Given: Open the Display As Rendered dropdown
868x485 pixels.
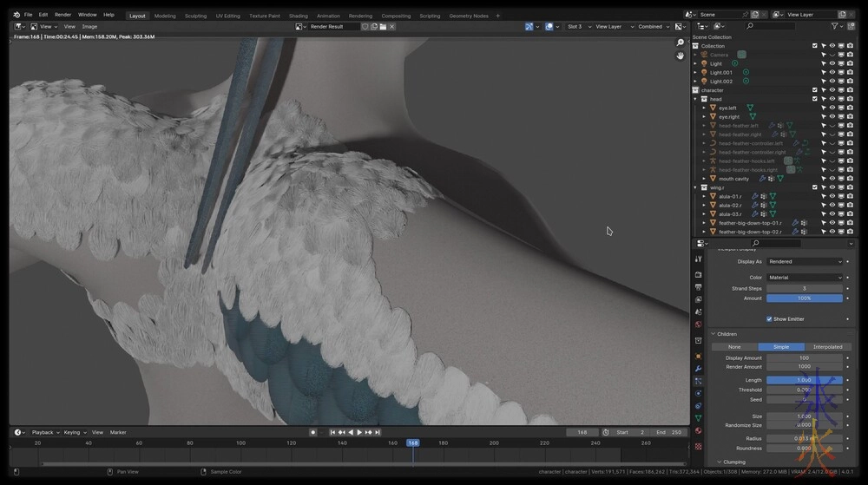Looking at the screenshot, I should (x=804, y=261).
